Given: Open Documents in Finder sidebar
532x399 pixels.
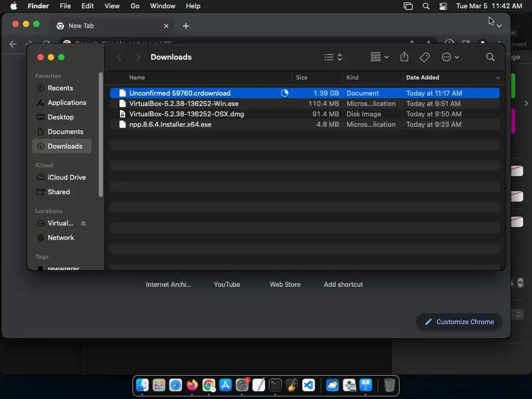Looking at the screenshot, I should [62, 131].
